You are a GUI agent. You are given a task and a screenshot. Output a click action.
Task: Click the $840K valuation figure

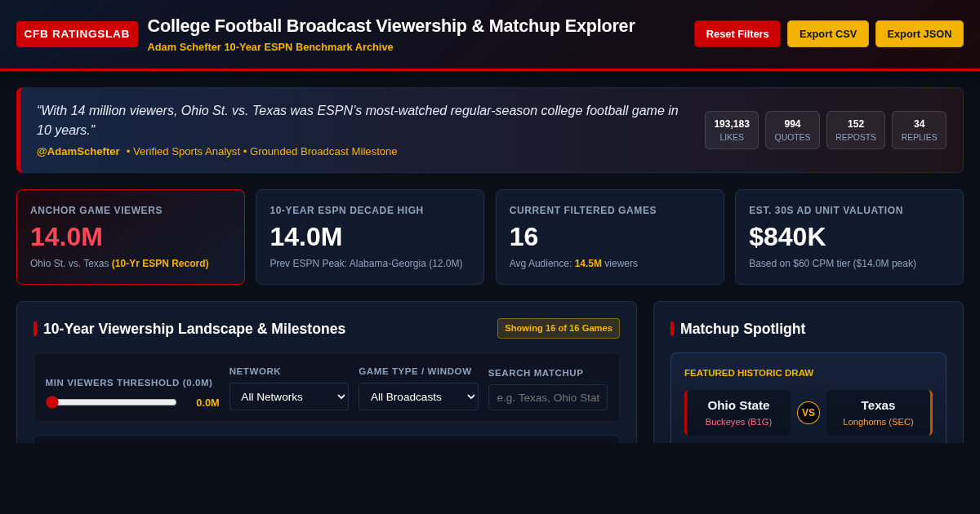[x=787, y=237]
